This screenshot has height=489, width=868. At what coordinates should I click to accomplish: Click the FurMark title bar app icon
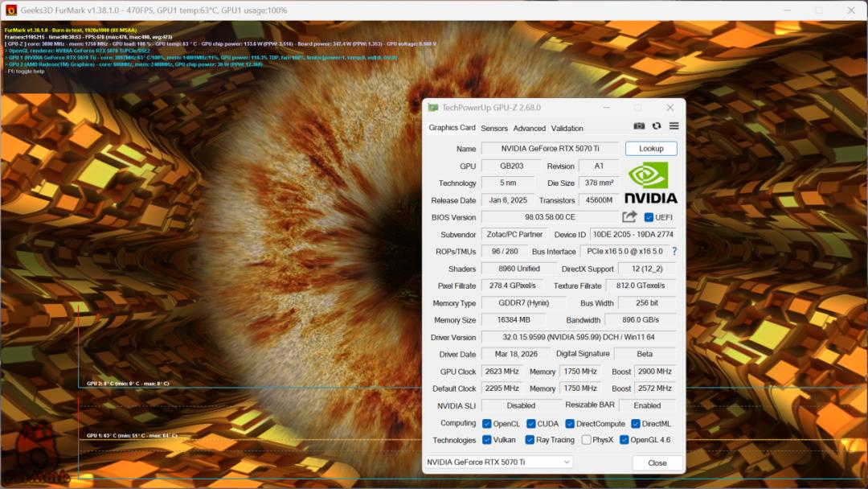11,10
